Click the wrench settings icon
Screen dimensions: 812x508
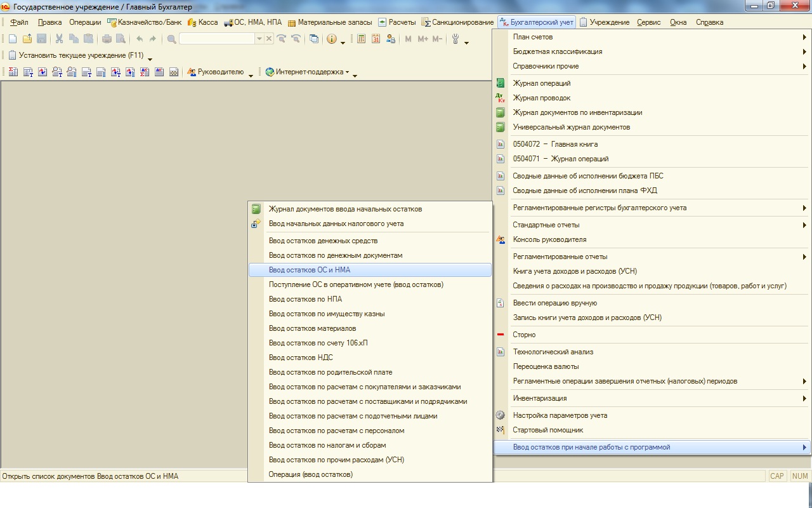point(455,39)
